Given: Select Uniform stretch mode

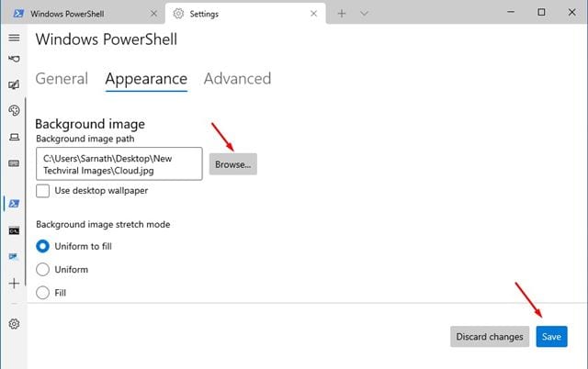Looking at the screenshot, I should (43, 269).
